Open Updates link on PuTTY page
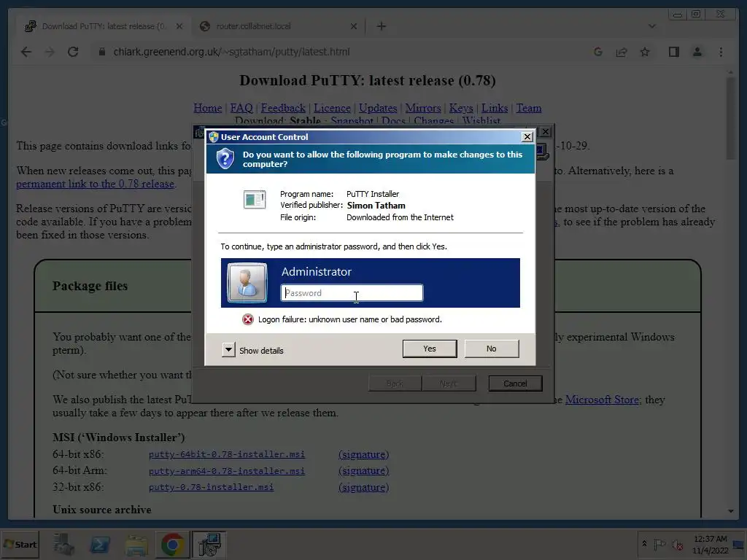The height and width of the screenshot is (560, 747). click(x=378, y=108)
